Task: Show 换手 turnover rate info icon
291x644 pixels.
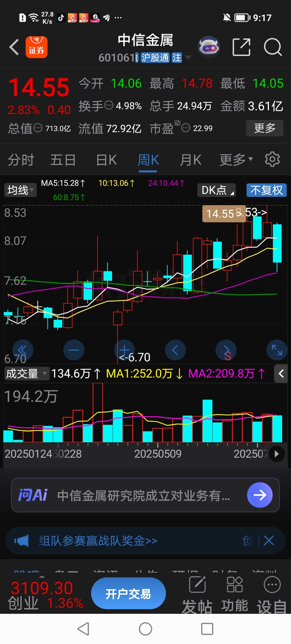Action: (109, 105)
